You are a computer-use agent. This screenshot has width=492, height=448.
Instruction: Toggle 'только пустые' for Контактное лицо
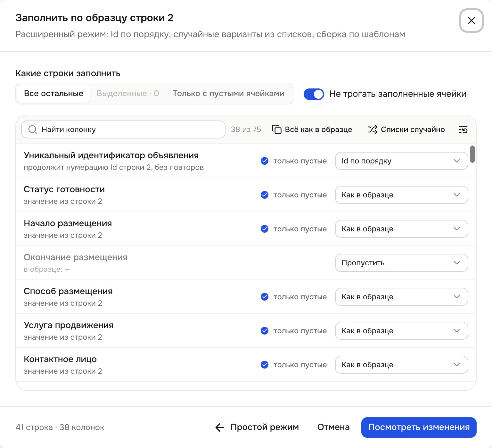click(x=265, y=365)
